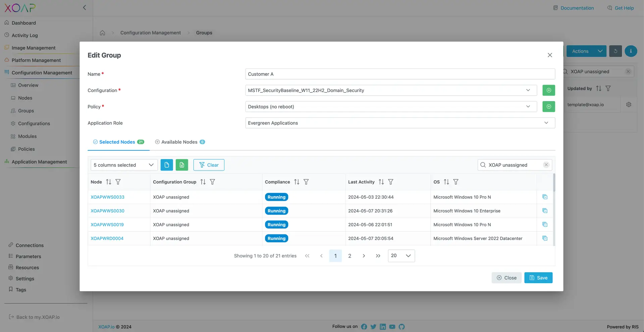Go to page 2 of entries
644x332 pixels.
pos(350,256)
